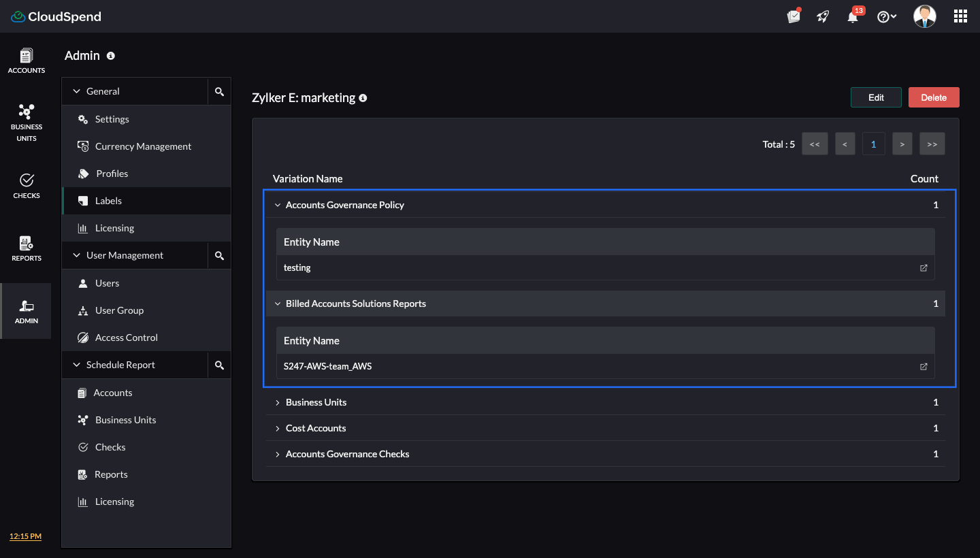Collapse the Accounts Governance Policy row
The height and width of the screenshot is (558, 980).
click(278, 206)
